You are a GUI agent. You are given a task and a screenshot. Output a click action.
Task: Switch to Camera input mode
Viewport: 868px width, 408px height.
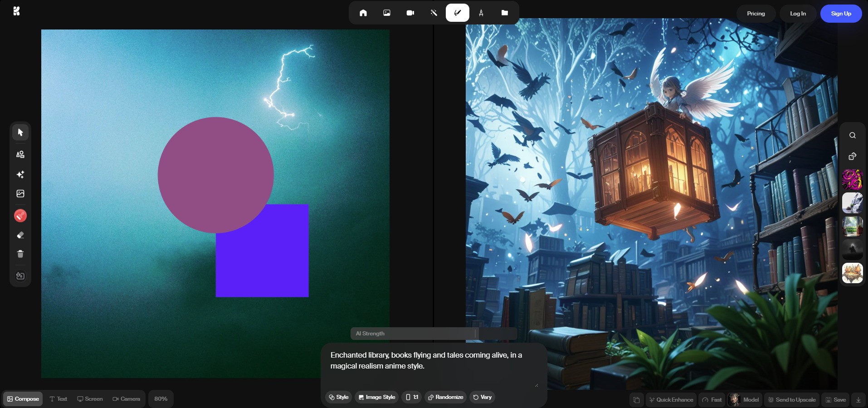pos(127,399)
